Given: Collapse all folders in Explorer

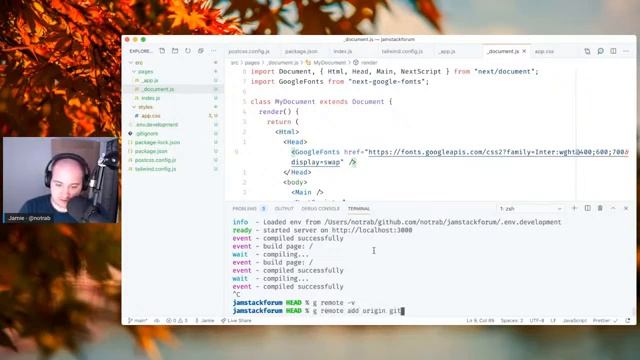Looking at the screenshot, I should [201, 51].
